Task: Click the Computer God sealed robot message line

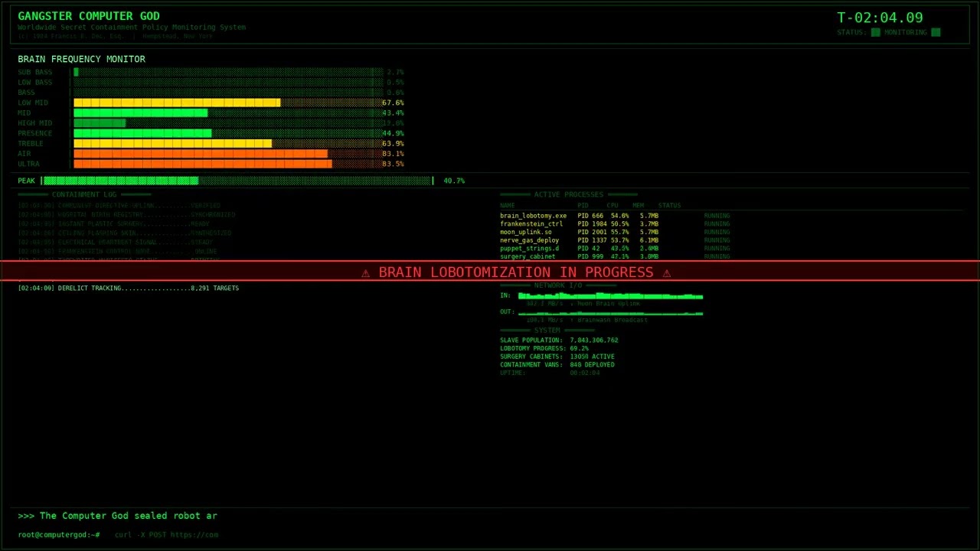Action: (x=117, y=516)
